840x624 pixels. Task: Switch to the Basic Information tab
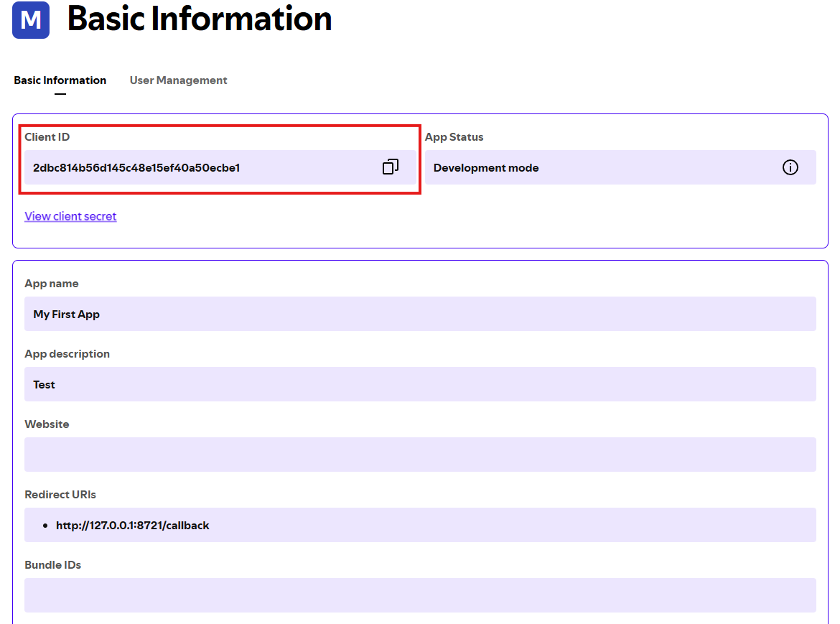[x=60, y=80]
